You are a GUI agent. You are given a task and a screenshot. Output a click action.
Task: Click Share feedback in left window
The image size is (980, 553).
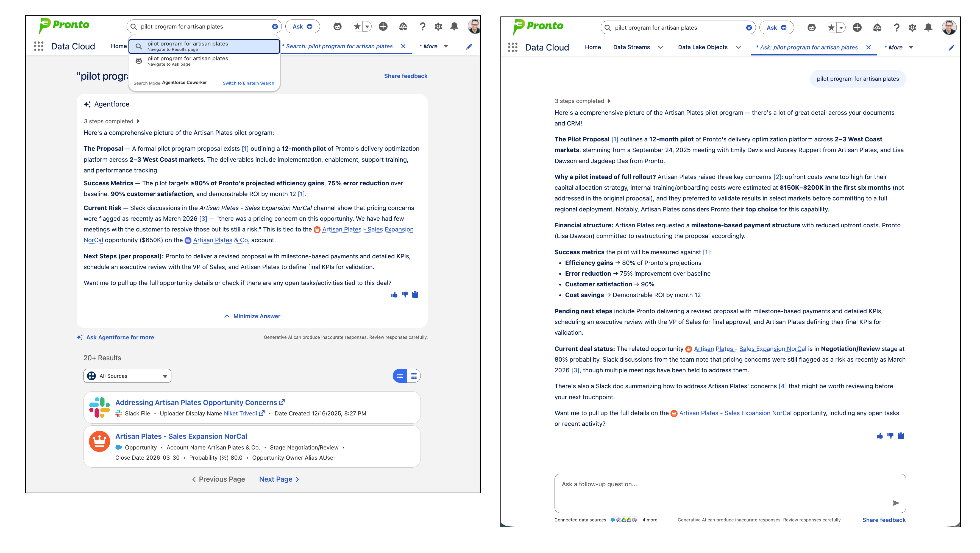coord(406,76)
